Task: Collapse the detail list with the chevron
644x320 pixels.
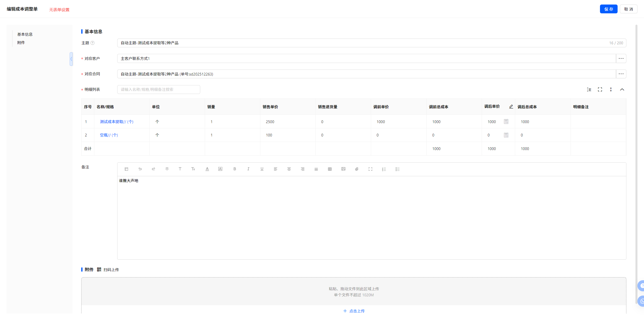Action: (622, 89)
